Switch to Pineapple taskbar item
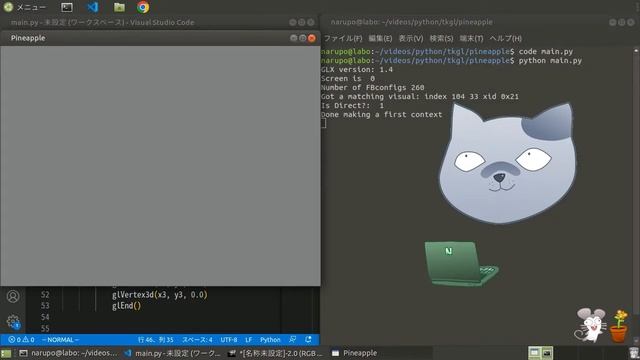The height and width of the screenshot is (360, 640). click(354, 353)
